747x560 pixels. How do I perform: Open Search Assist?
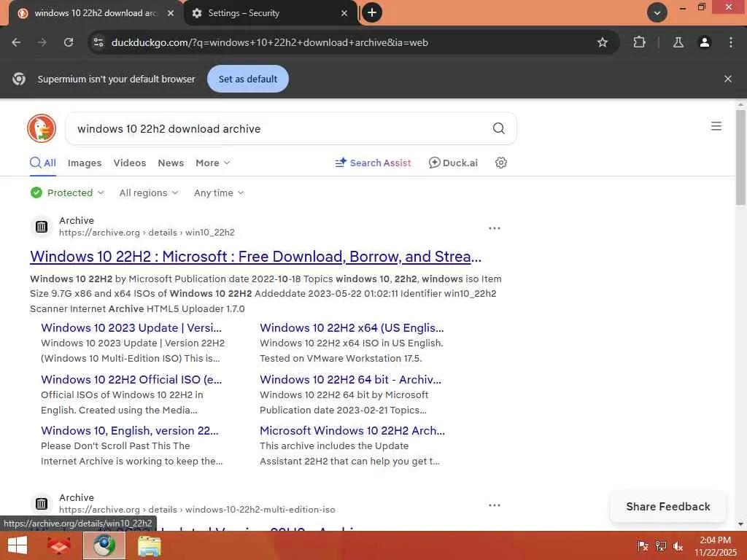(x=373, y=163)
